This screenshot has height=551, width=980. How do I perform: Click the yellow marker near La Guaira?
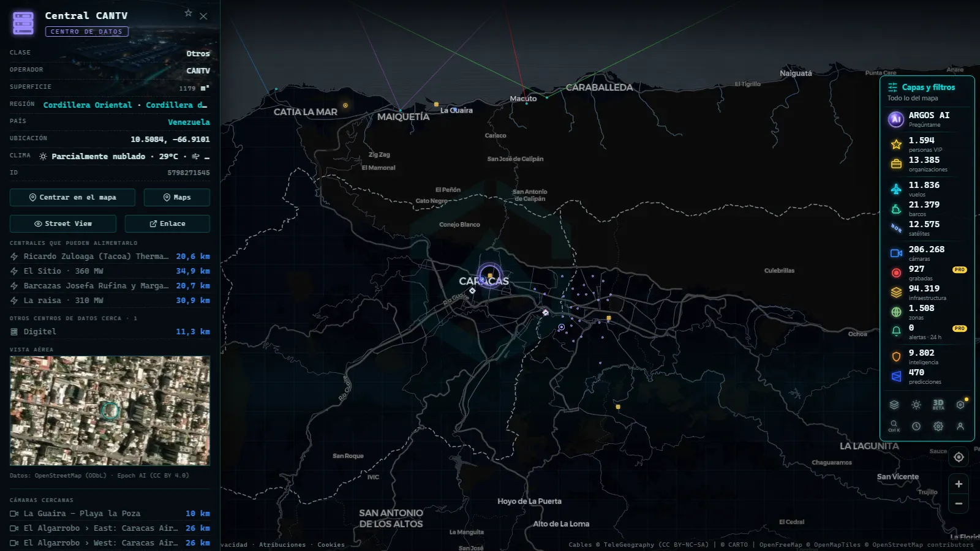[436, 104]
